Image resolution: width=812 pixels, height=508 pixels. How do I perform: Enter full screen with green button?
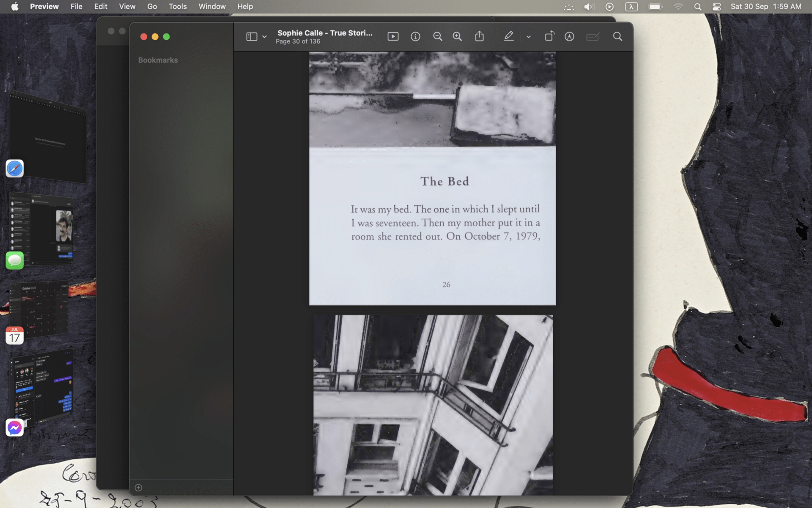coord(166,37)
